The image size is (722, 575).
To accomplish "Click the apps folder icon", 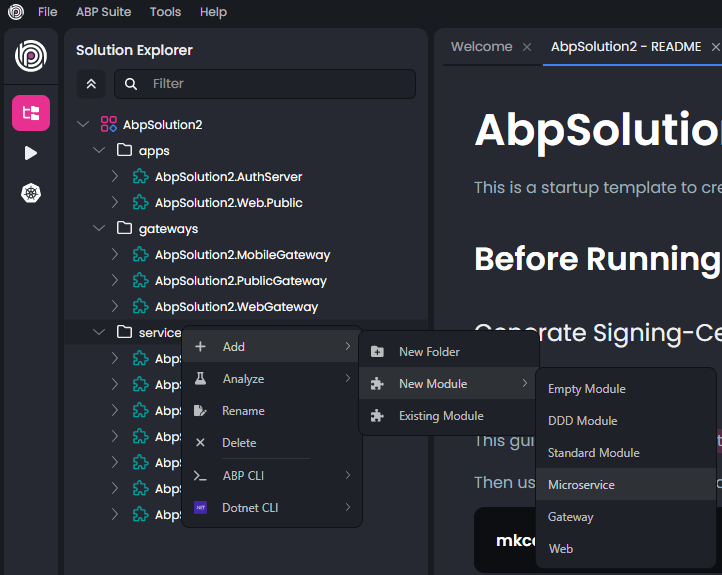I will coord(125,151).
